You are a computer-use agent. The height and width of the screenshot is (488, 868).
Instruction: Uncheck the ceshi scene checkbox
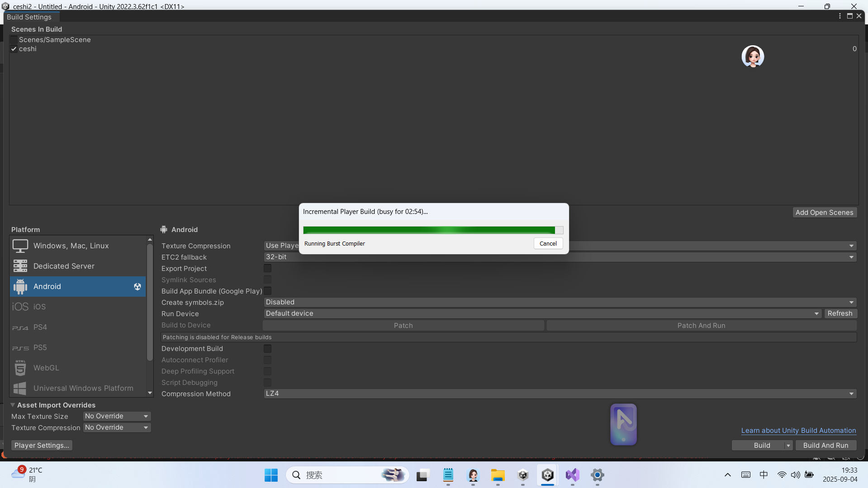[14, 49]
